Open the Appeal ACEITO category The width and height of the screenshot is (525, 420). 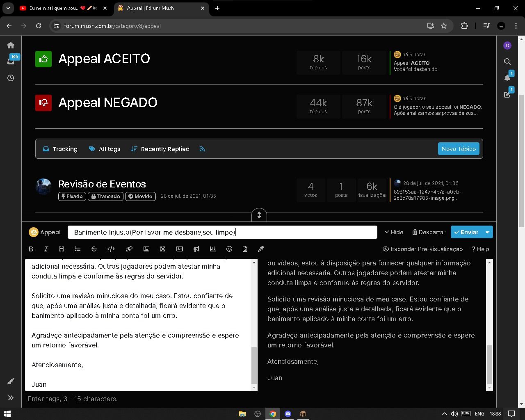pyautogui.click(x=104, y=59)
